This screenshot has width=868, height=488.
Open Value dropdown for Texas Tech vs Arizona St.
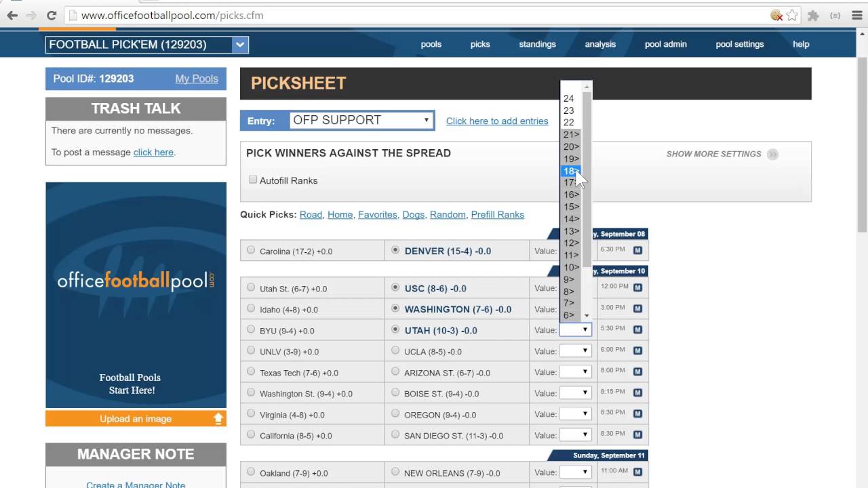click(575, 372)
